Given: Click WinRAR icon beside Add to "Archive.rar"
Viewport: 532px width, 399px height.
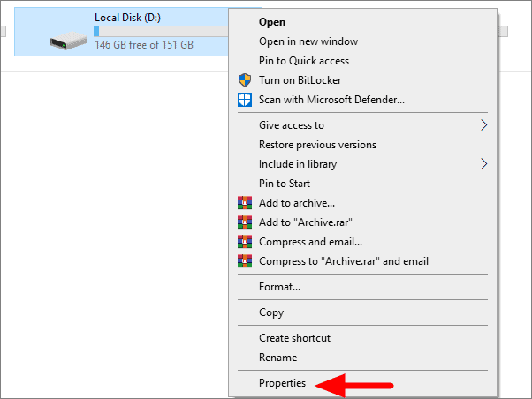Looking at the screenshot, I should click(x=245, y=222).
